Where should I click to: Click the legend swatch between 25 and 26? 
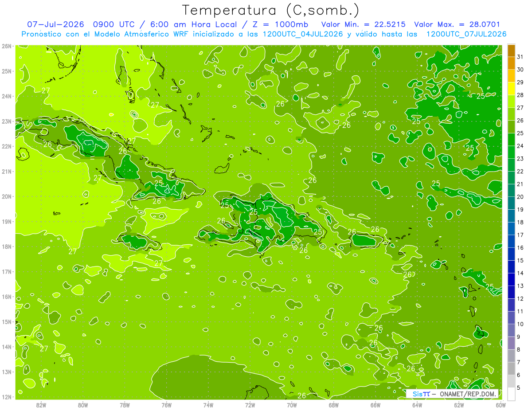click(x=511, y=127)
